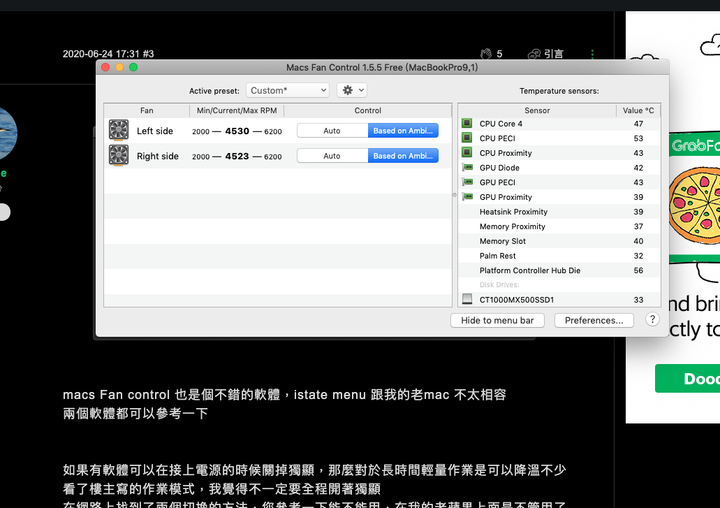Click the quote reply 引言 button

pos(546,54)
